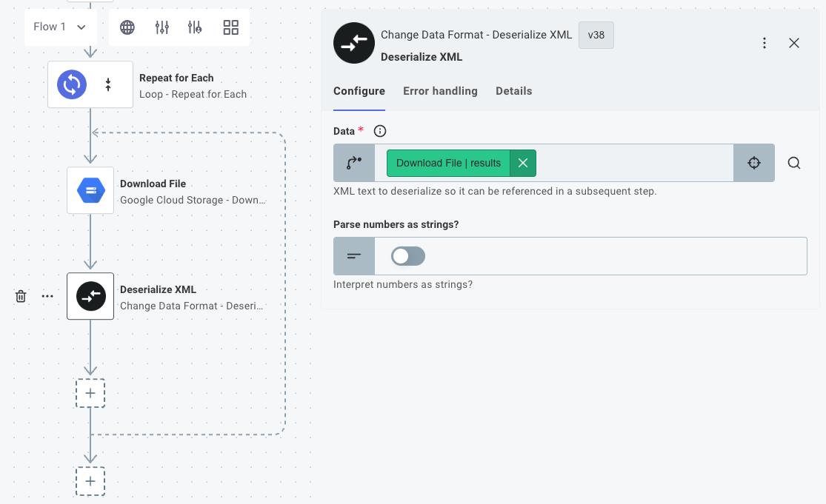This screenshot has width=826, height=504.
Task: Select the Deserialize XML step icon
Action: coord(90,296)
